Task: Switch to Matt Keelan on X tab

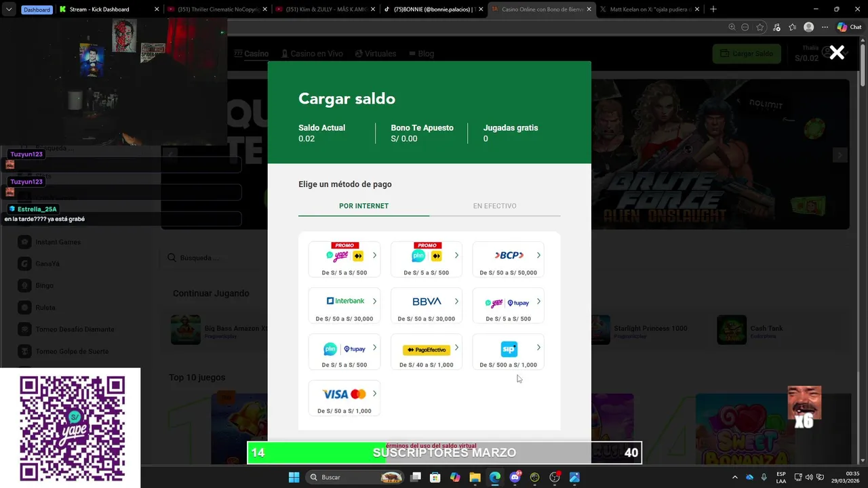Action: [651, 9]
